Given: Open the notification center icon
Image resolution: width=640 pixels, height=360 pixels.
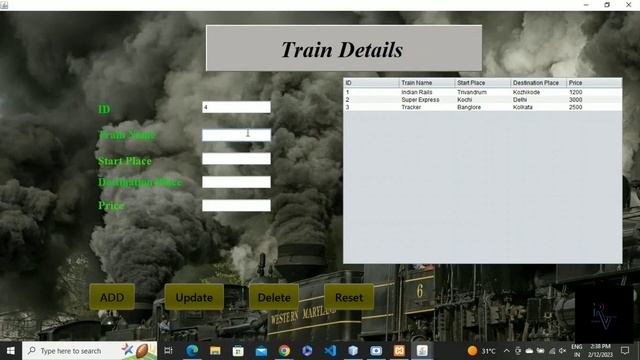Looking at the screenshot, I should click(624, 351).
